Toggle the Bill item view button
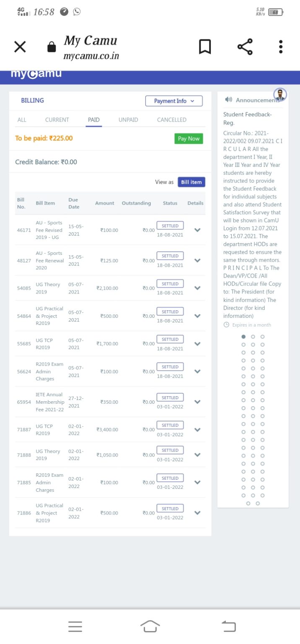This screenshot has height=644, width=300. (x=191, y=182)
